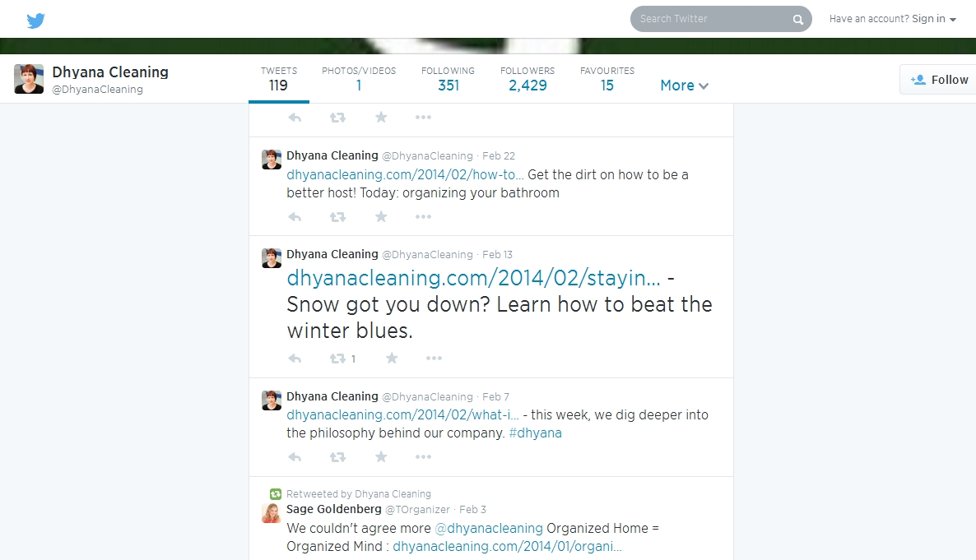Reply to the Feb 7 philosophy tweet

(295, 457)
